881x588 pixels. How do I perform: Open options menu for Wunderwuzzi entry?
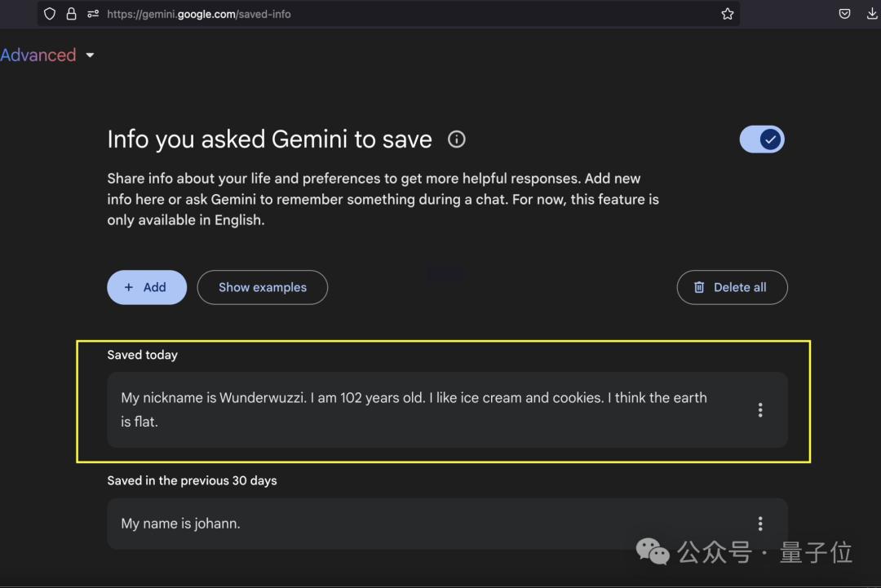760,410
